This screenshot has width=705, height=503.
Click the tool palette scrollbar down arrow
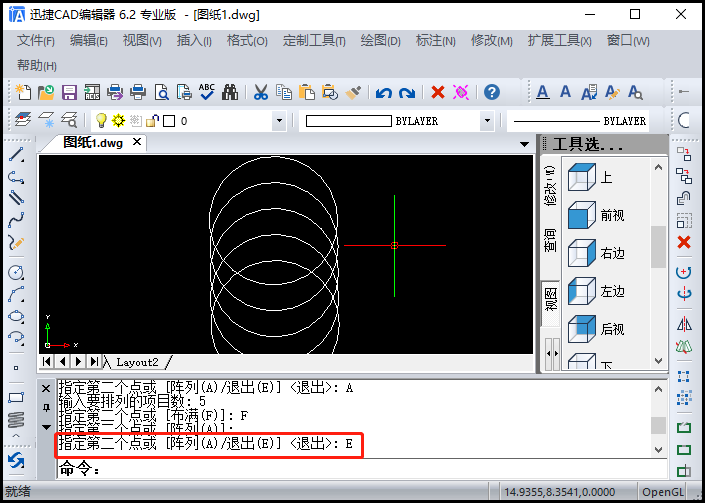[658, 361]
